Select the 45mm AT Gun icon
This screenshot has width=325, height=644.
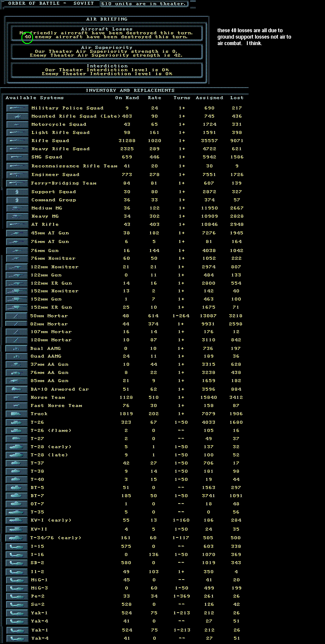click(x=18, y=233)
